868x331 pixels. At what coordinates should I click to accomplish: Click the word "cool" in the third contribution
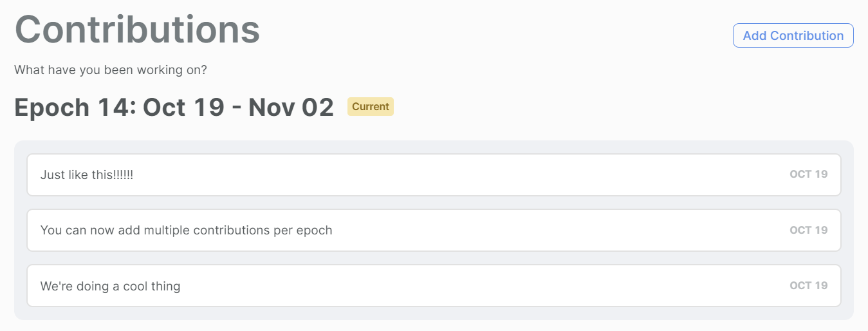coord(135,286)
